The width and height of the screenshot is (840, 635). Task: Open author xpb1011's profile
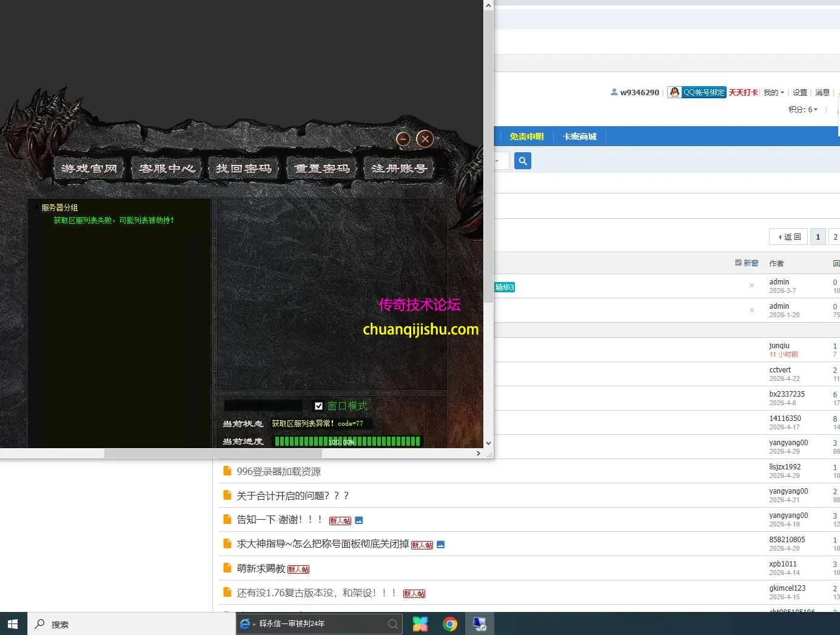(783, 564)
